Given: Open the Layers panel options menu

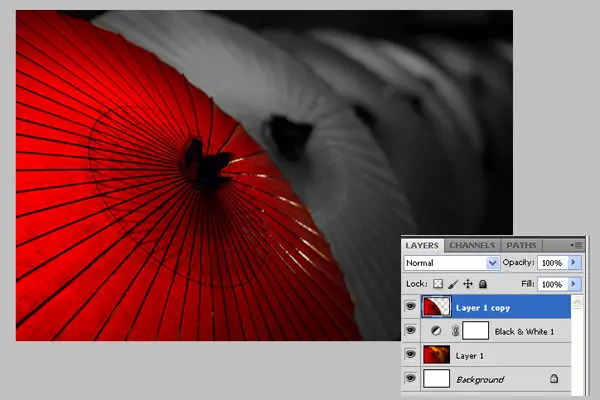Looking at the screenshot, I should tap(576, 245).
